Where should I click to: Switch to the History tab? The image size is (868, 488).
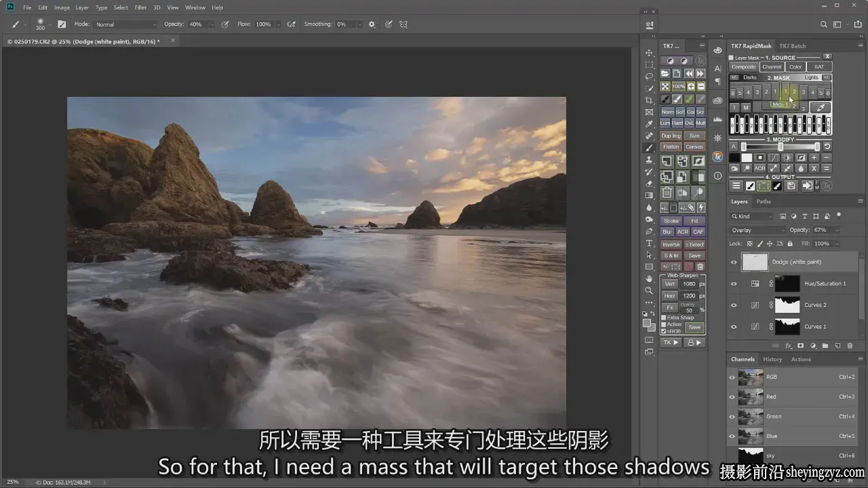[x=772, y=360]
